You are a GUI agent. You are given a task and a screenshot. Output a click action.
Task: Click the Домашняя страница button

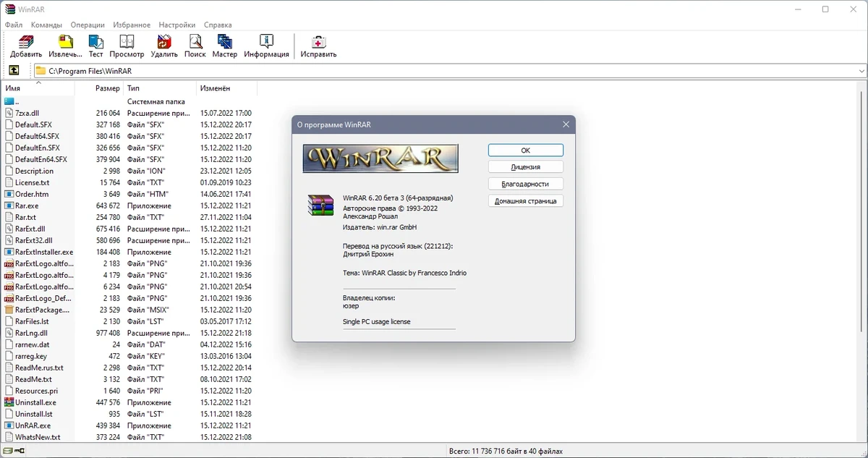point(526,201)
